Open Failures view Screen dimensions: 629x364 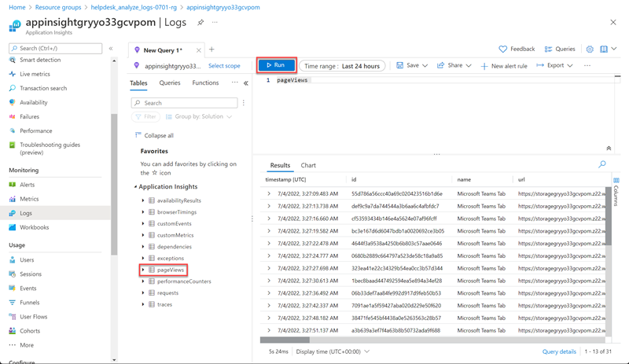tap(30, 117)
